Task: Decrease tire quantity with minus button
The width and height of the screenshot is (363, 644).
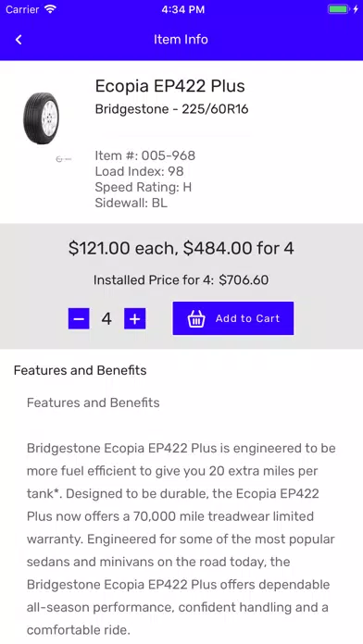Action: (79, 318)
